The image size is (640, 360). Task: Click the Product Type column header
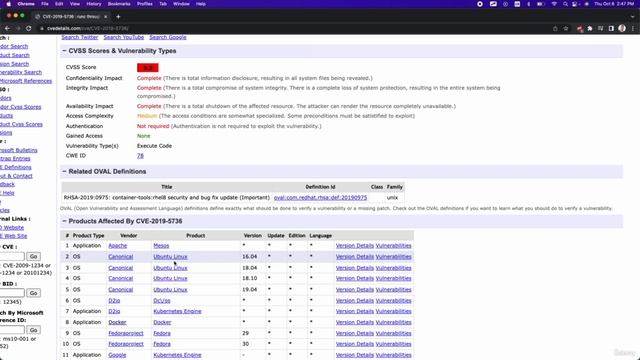point(89,236)
